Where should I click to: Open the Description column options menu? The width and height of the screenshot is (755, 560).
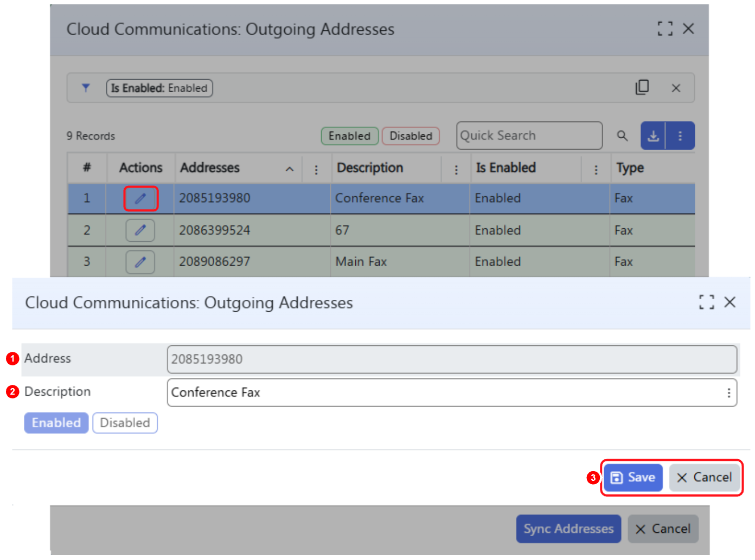click(456, 170)
